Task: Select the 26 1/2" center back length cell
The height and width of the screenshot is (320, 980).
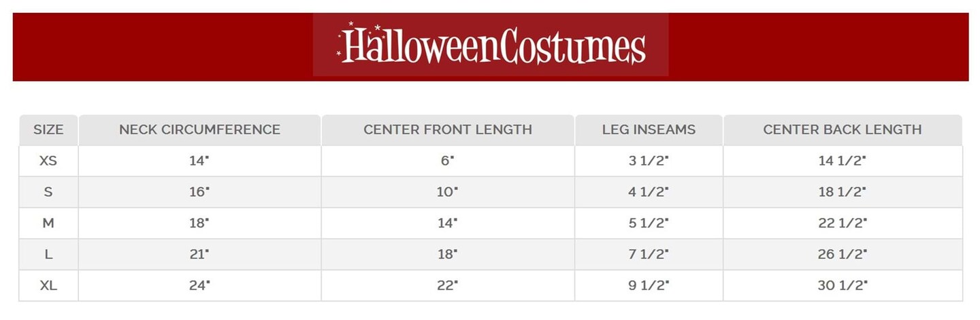Action: click(x=842, y=255)
